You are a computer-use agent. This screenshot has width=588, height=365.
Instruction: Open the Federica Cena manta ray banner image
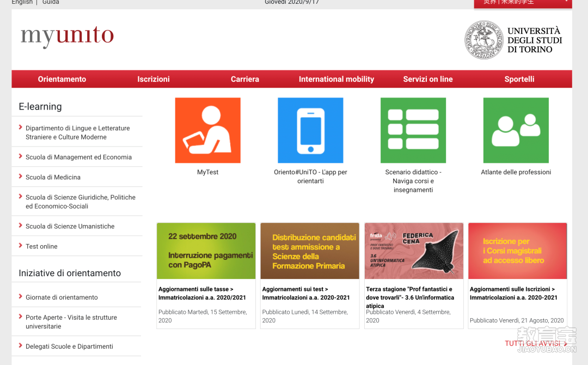414,251
